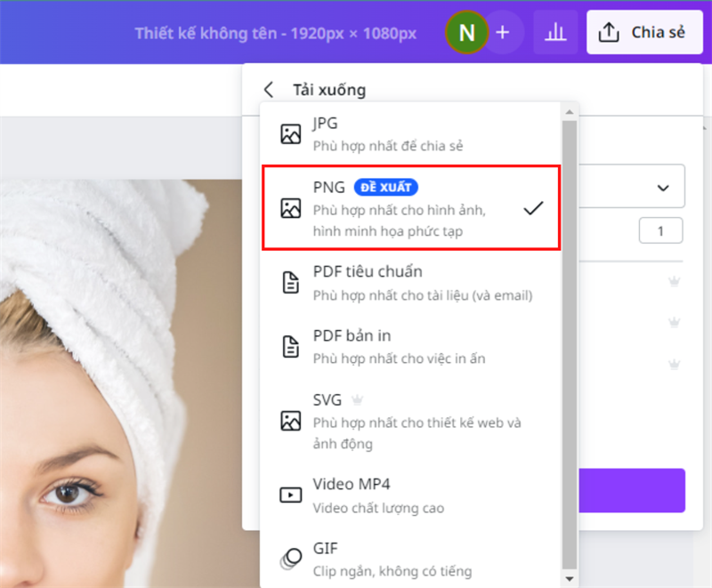Click the page number input showing 1

point(659,230)
